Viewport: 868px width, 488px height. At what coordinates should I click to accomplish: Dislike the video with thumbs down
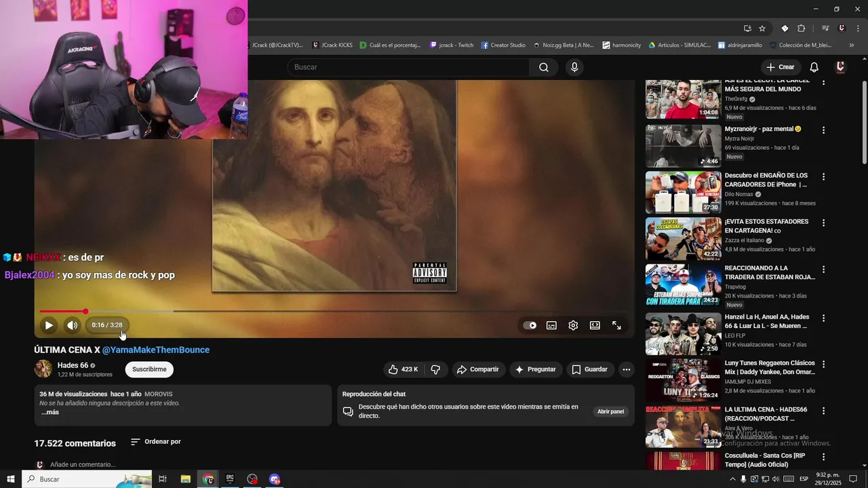(436, 369)
